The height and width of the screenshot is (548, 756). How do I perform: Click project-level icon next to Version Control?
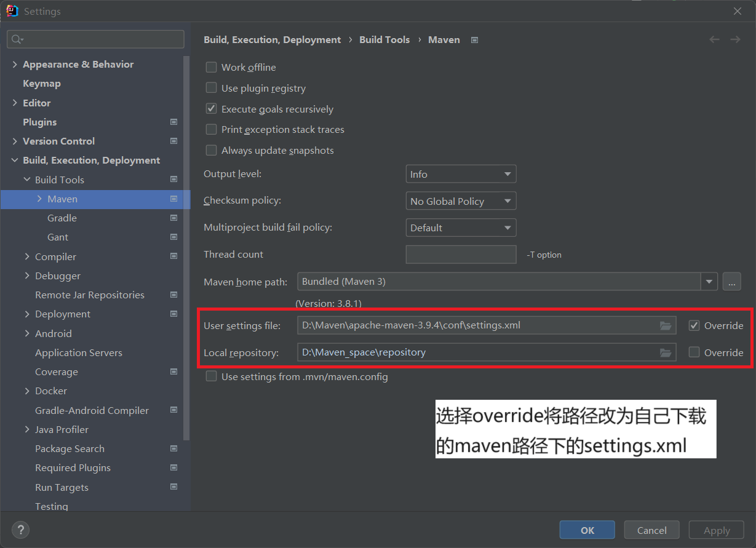click(173, 141)
